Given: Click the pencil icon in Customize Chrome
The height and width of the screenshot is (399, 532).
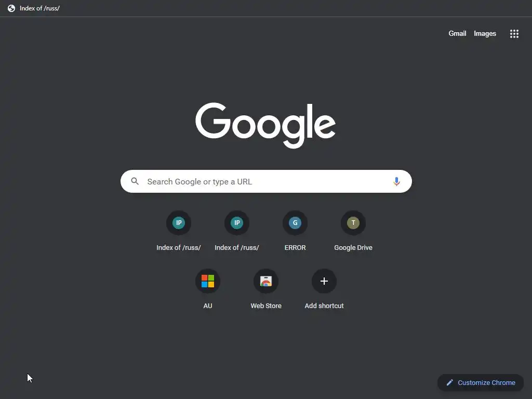Looking at the screenshot, I should tap(449, 383).
